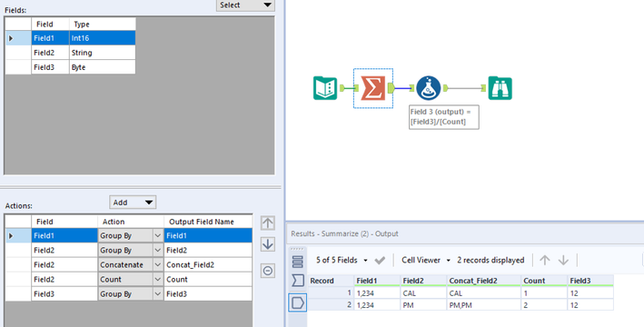Click the Concat_Field2 results column header
The image size is (644, 327).
point(484,281)
